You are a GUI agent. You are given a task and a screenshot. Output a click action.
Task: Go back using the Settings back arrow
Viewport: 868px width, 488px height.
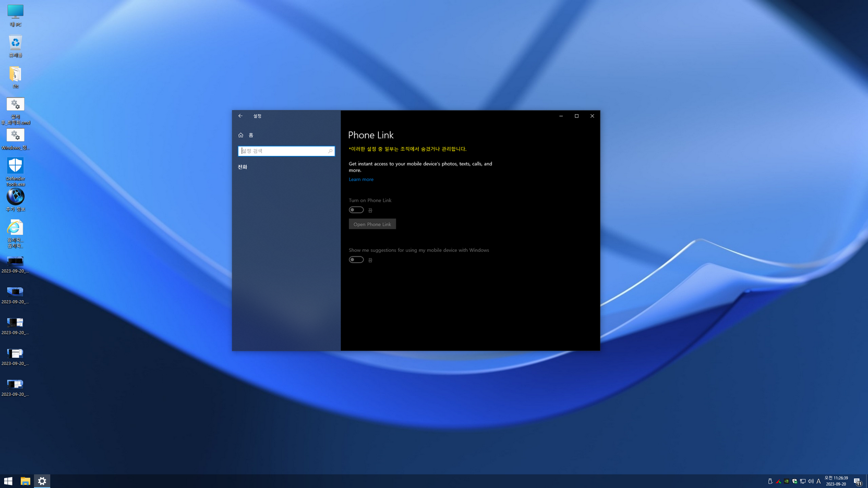(240, 116)
